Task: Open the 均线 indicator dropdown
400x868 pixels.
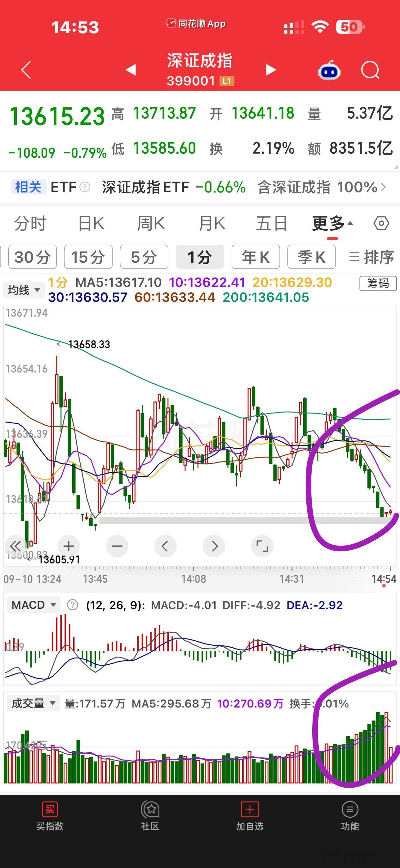Action: point(24,290)
